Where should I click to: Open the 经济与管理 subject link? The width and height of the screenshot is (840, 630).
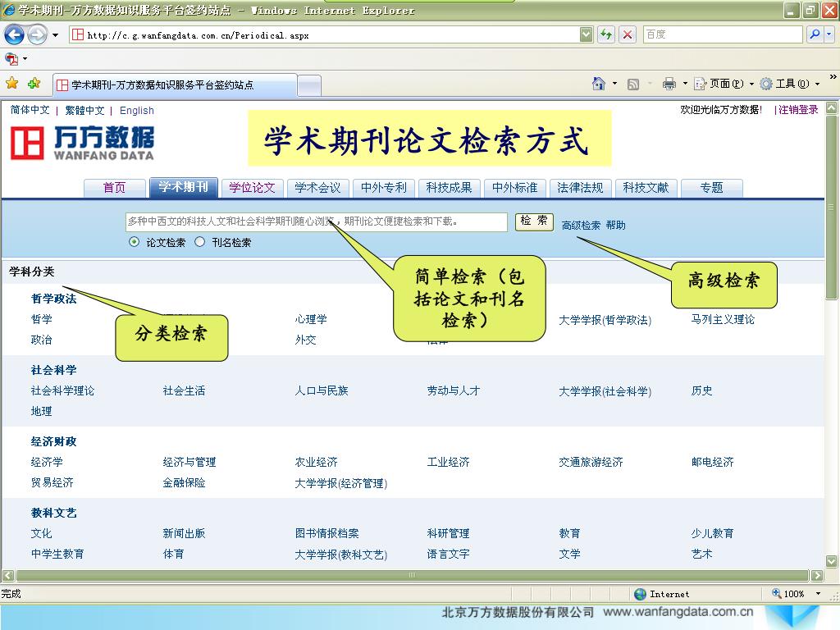tap(189, 462)
